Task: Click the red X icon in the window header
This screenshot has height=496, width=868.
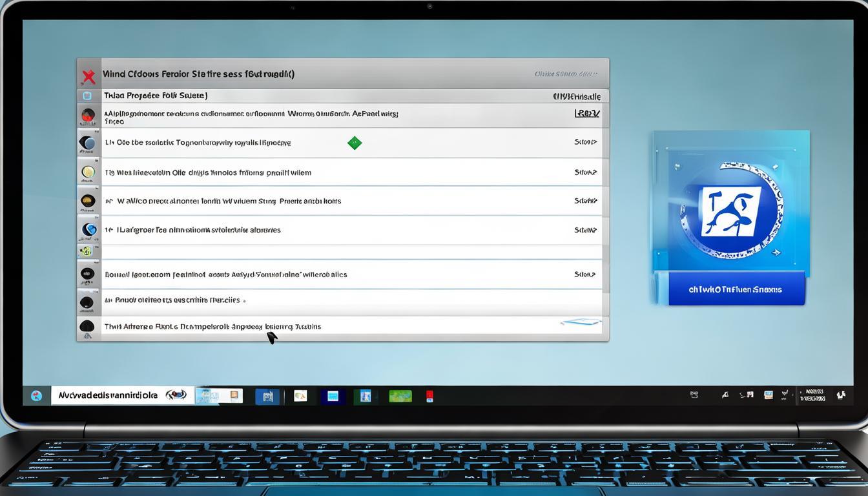Action: [x=88, y=77]
